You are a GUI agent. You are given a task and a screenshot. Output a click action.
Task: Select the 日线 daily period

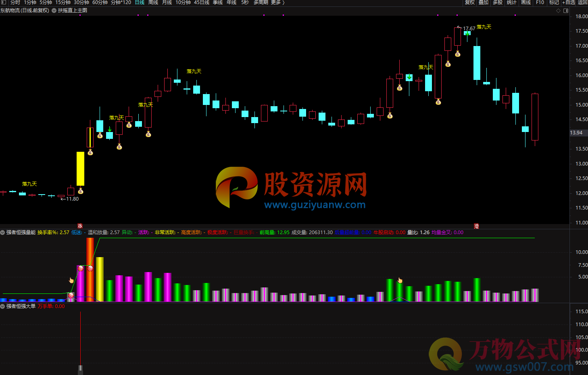140,2
